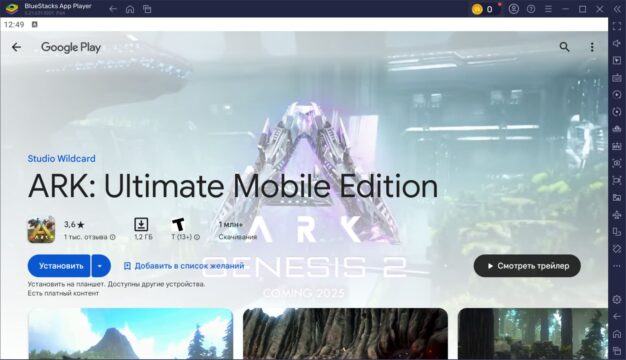Screen dimensions: 626x360
Task: Open sidebar settings gear icon
Action: click(x=617, y=299)
